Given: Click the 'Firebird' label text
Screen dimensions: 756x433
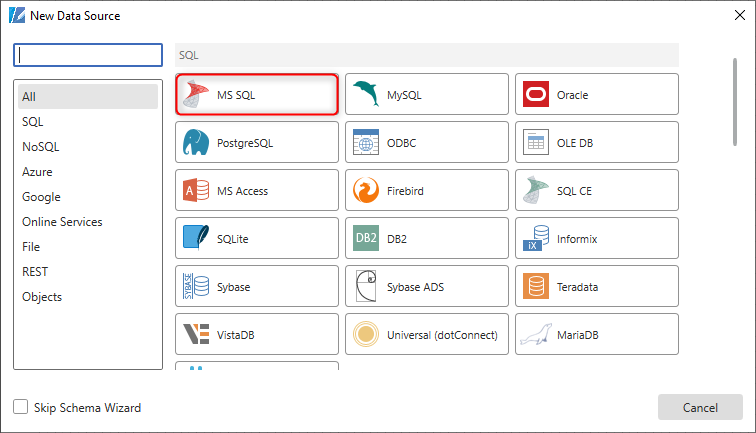Looking at the screenshot, I should [405, 191].
